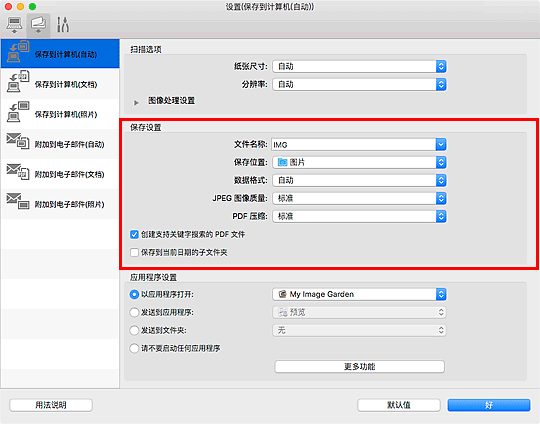Click the 保存到计算机(文档) scanner icon
Image resolution: width=540 pixels, height=424 pixels.
click(18, 81)
